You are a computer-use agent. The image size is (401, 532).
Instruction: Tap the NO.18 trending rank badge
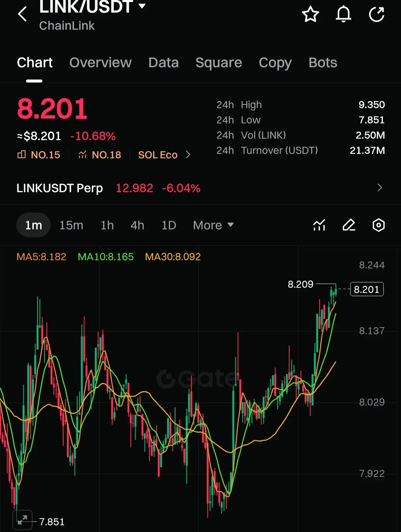click(x=100, y=155)
